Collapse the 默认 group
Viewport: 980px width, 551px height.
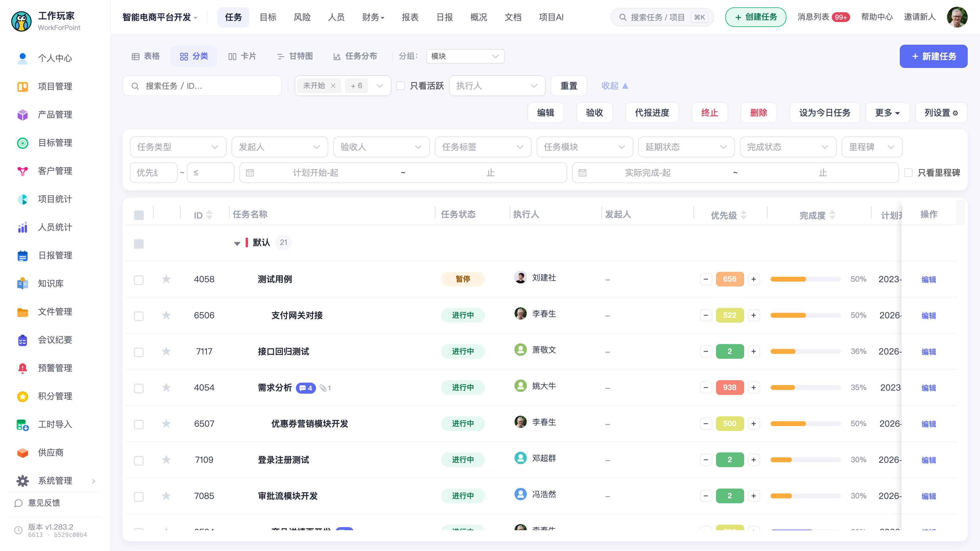click(237, 243)
